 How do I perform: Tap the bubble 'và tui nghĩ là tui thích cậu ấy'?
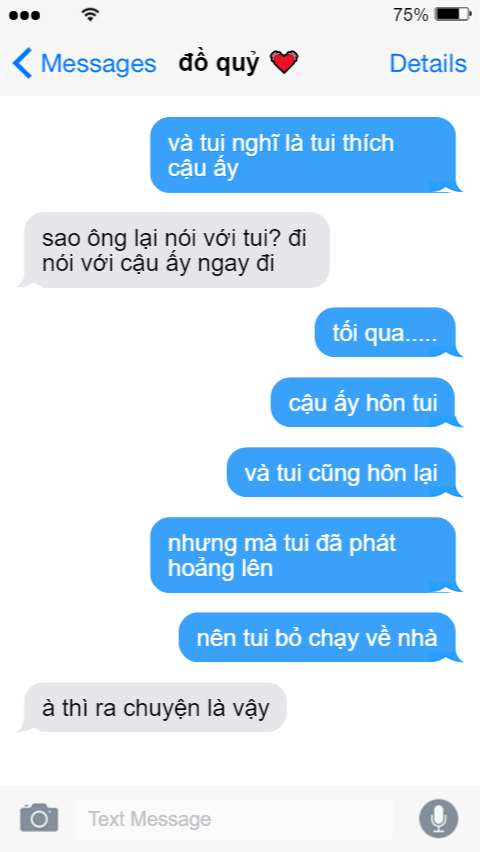(304, 155)
